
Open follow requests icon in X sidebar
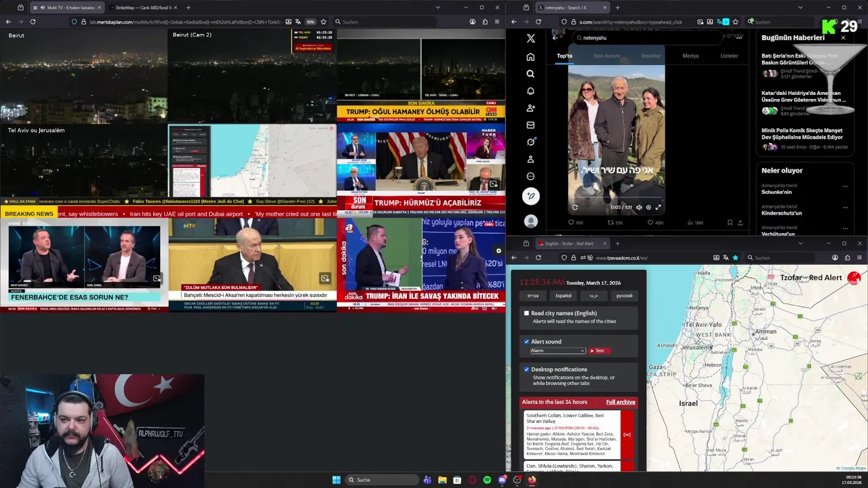click(530, 108)
